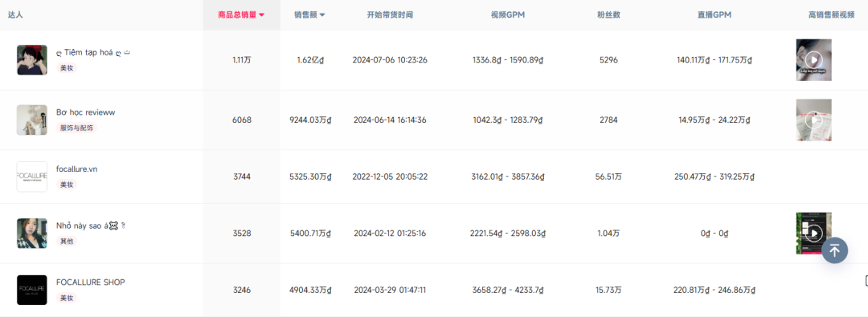Viewport: 868px width, 317px height.
Task: Click 美妆 tag under focallure.vn
Action: (x=67, y=185)
